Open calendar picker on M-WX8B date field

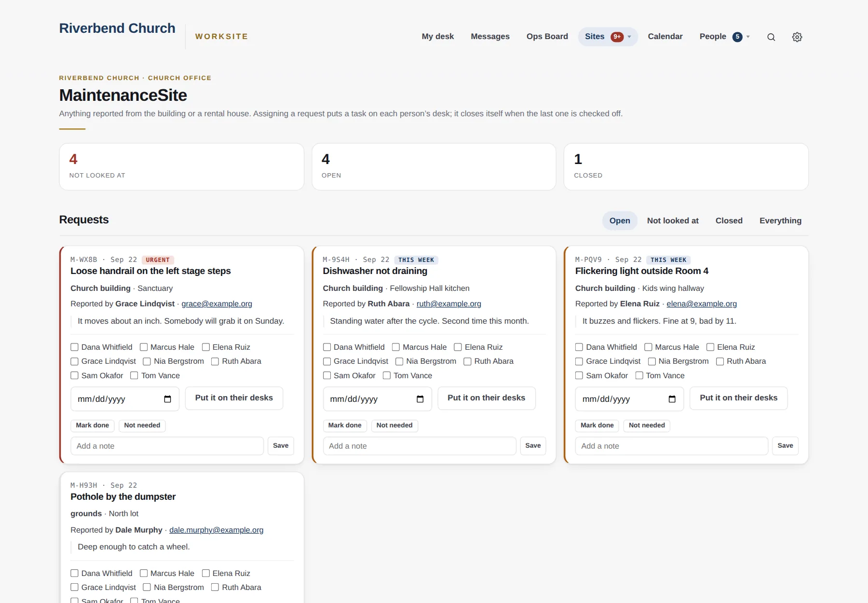tap(167, 399)
